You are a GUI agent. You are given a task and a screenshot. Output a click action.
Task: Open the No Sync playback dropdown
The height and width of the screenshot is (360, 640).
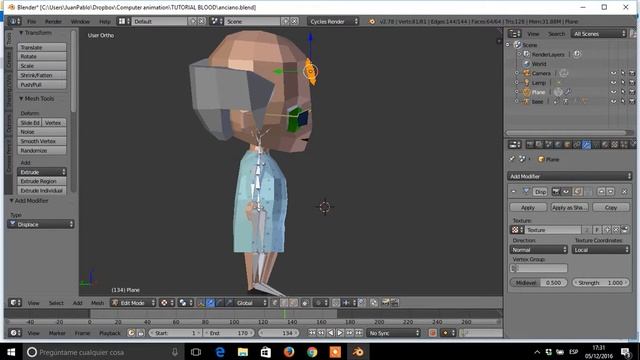coord(393,333)
